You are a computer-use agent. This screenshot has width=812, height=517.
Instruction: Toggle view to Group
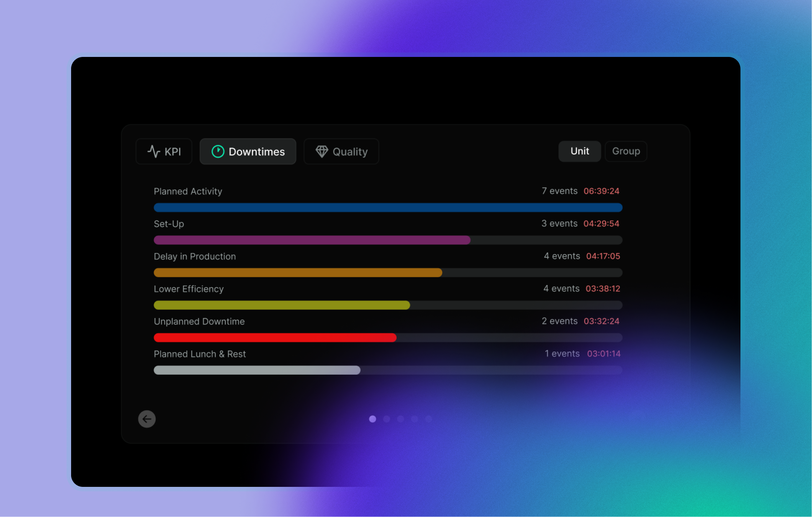626,151
